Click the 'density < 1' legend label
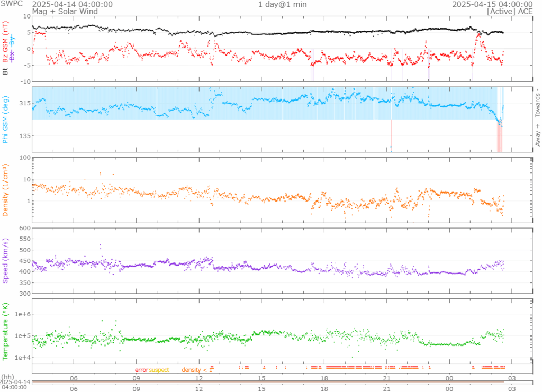 tap(197, 370)
